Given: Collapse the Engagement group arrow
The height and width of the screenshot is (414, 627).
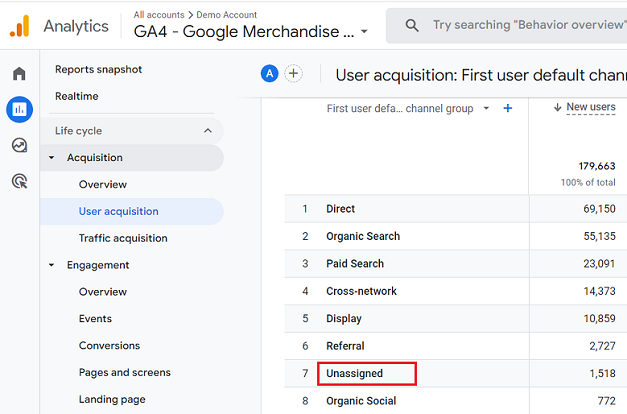Looking at the screenshot, I should pos(52,265).
